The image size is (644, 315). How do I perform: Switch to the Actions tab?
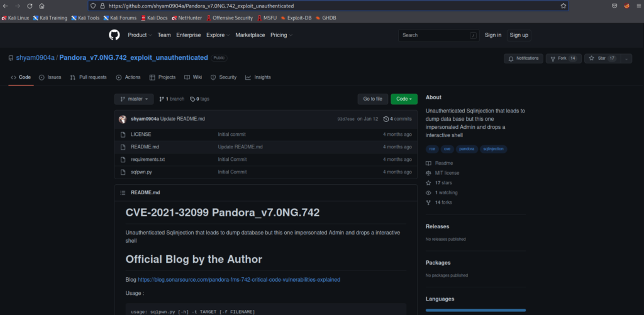(128, 77)
